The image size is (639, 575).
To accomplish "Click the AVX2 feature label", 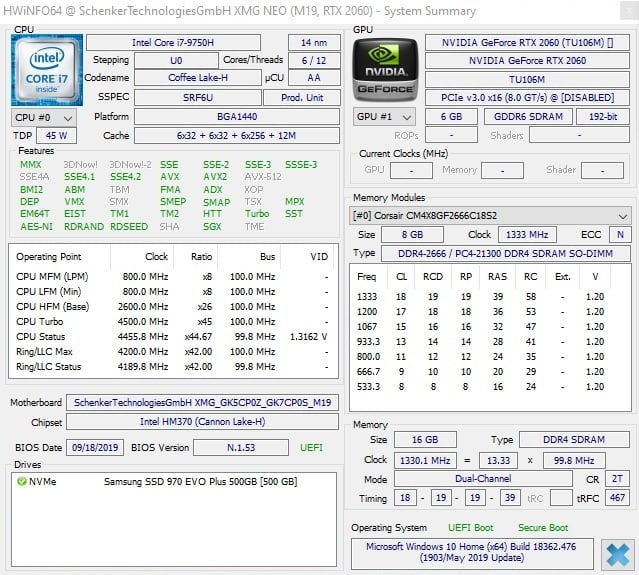I will point(215,176).
